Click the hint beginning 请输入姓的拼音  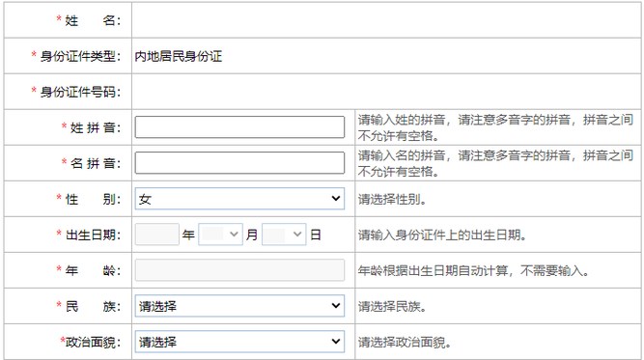tap(495, 127)
